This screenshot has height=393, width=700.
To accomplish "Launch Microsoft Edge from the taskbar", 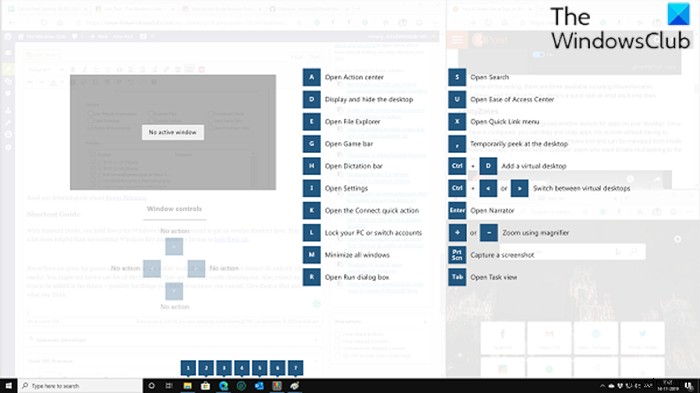I will tap(223, 386).
